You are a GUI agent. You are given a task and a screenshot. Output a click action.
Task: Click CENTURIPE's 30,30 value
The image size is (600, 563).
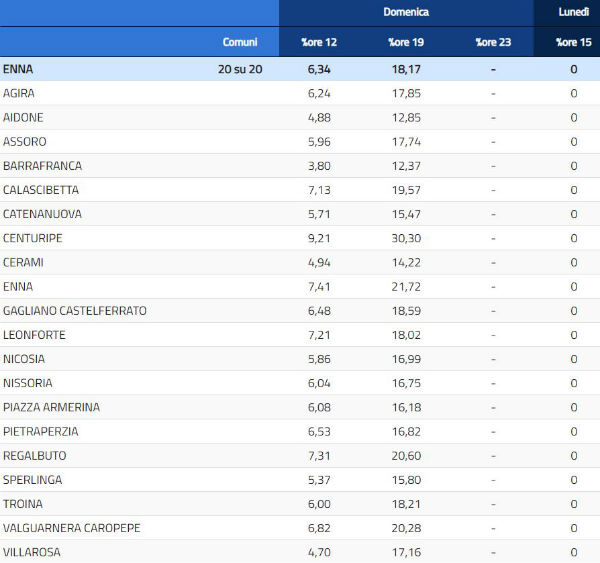pyautogui.click(x=406, y=238)
